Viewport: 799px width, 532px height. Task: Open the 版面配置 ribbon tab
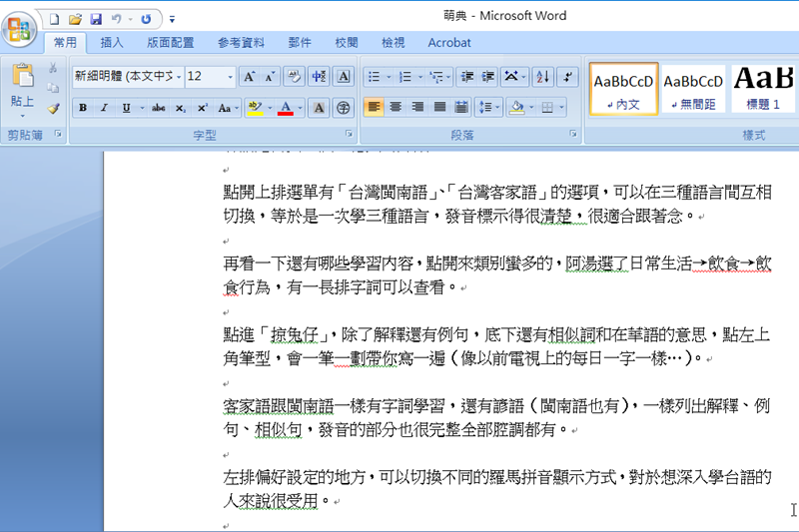click(171, 43)
